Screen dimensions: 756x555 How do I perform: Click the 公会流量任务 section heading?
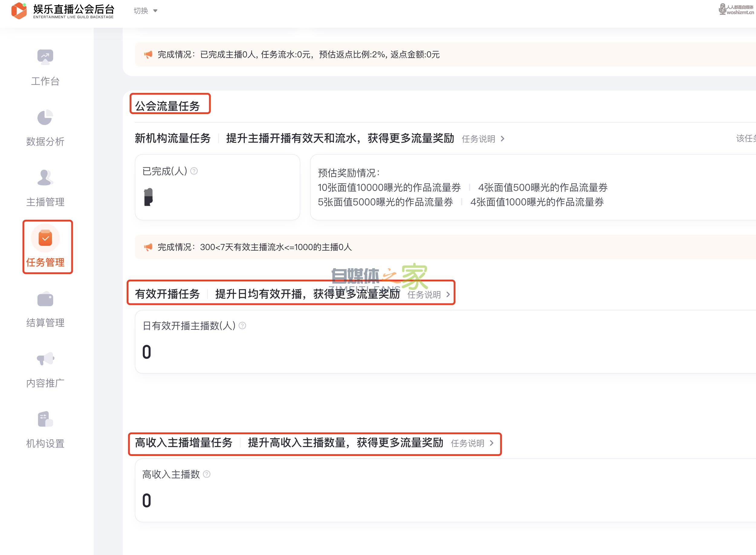coord(167,106)
